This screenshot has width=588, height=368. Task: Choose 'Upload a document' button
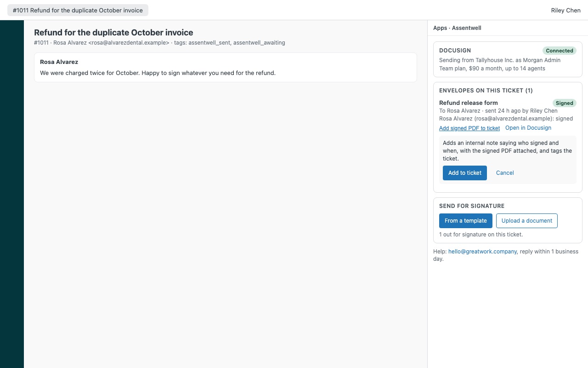click(526, 221)
